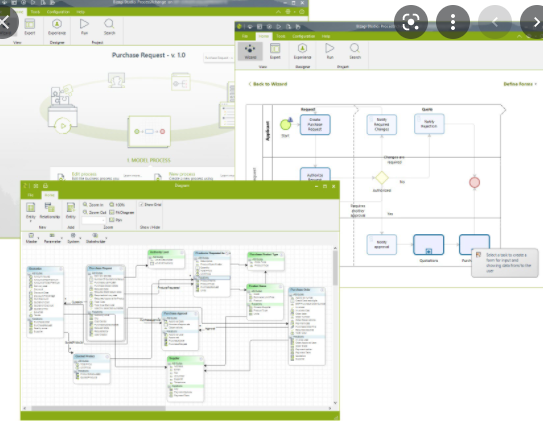The width and height of the screenshot is (543, 421).
Task: Click the person step icon on the wizard ring
Action: [116, 80]
